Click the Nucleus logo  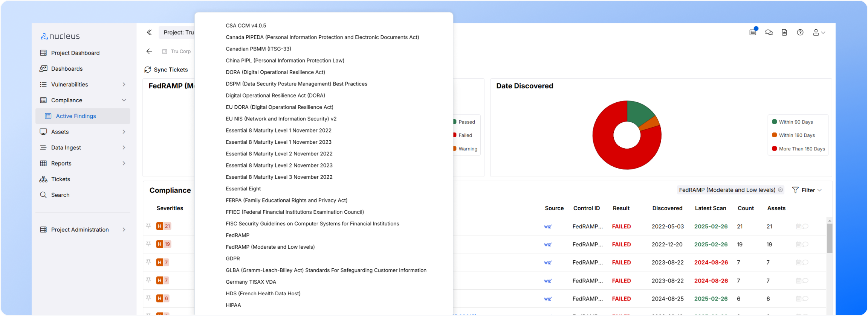[x=60, y=36]
